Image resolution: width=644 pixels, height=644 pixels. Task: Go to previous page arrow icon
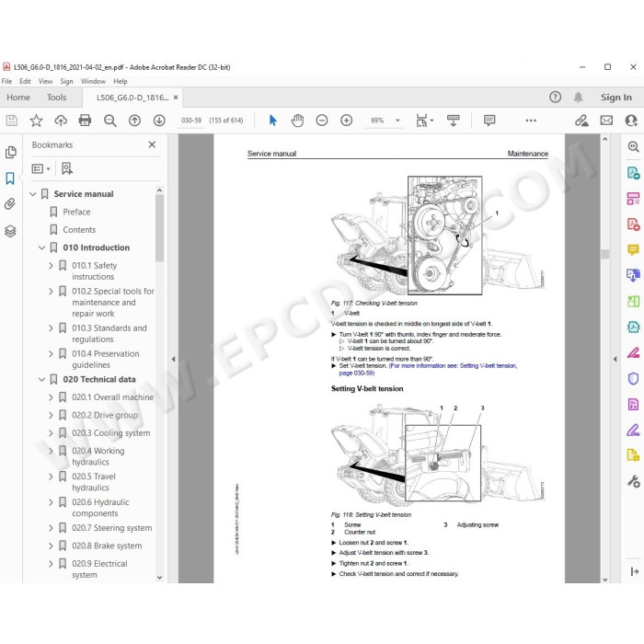click(134, 121)
